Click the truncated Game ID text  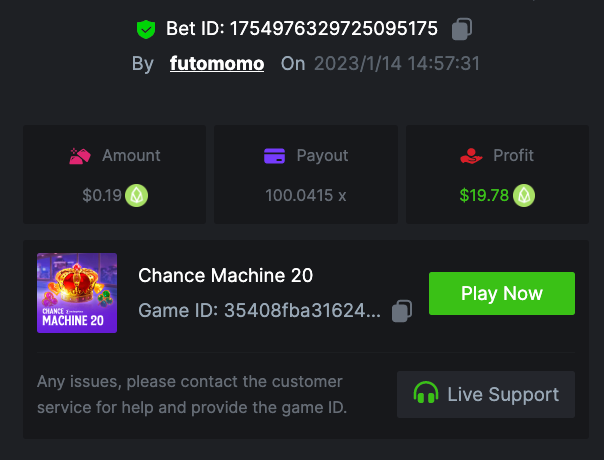259,311
